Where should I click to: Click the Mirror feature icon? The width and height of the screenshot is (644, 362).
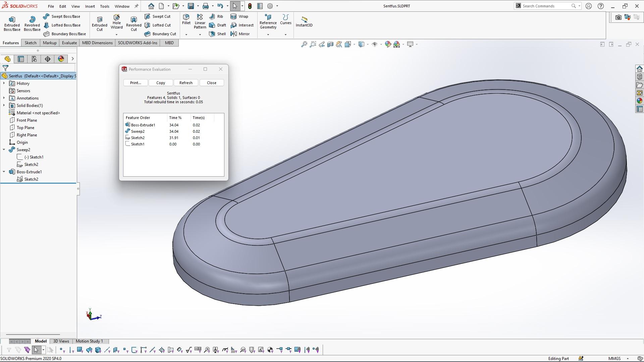point(234,34)
